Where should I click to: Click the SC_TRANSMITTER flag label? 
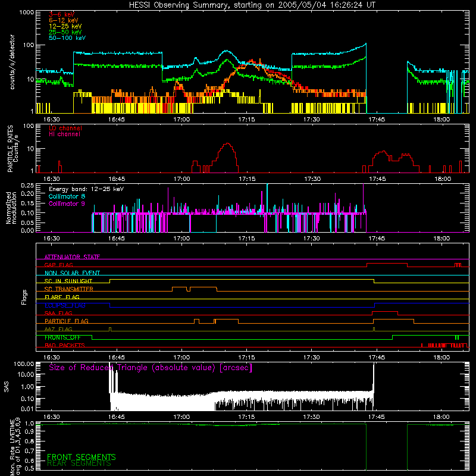click(68, 289)
